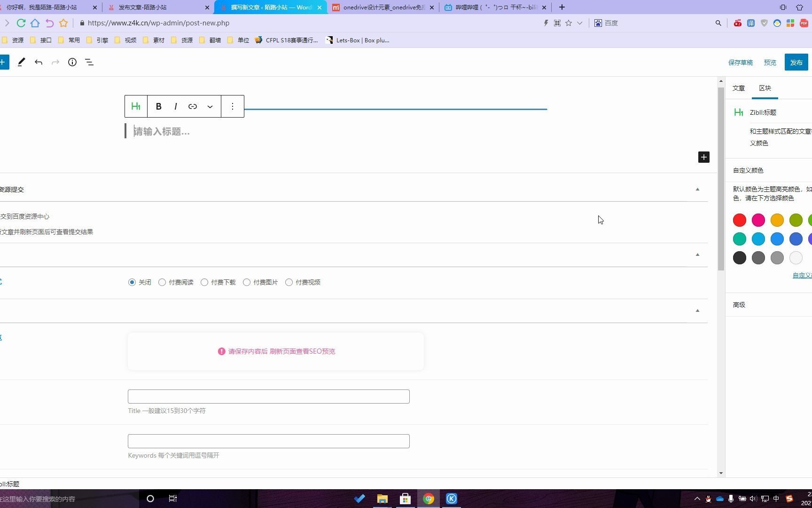
Task: Click the Task View taskbar icon
Action: [x=172, y=499]
